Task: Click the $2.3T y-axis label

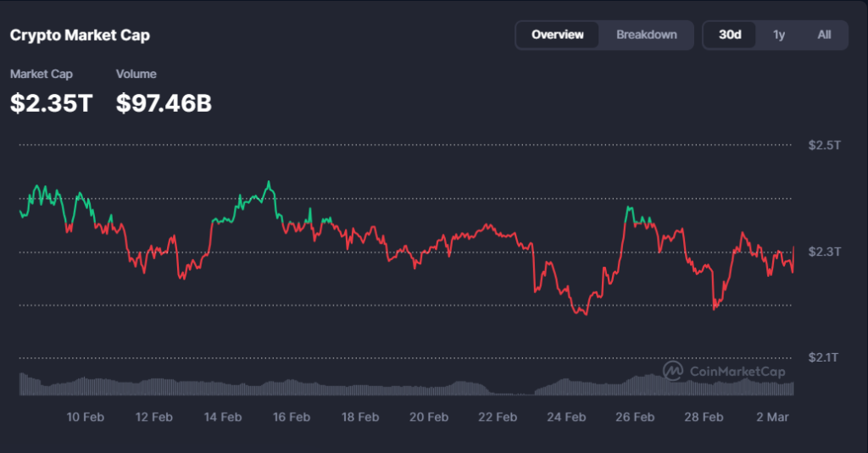Action: tap(824, 251)
